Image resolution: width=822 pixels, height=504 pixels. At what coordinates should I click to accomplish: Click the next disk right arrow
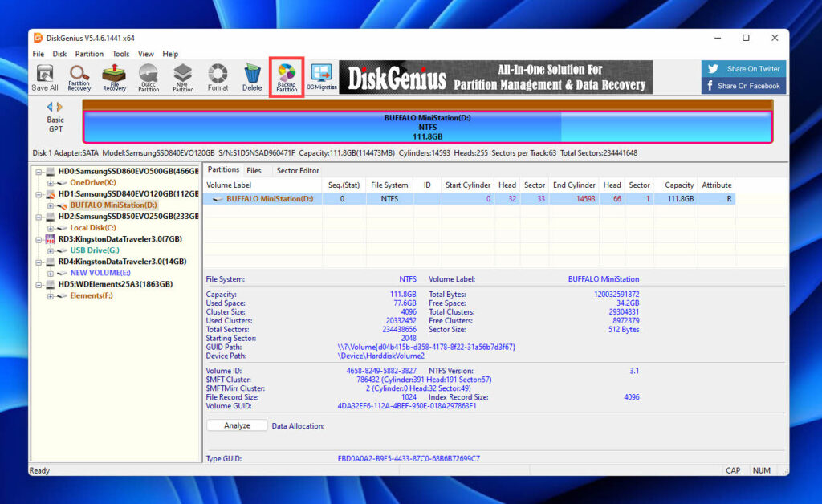59,107
